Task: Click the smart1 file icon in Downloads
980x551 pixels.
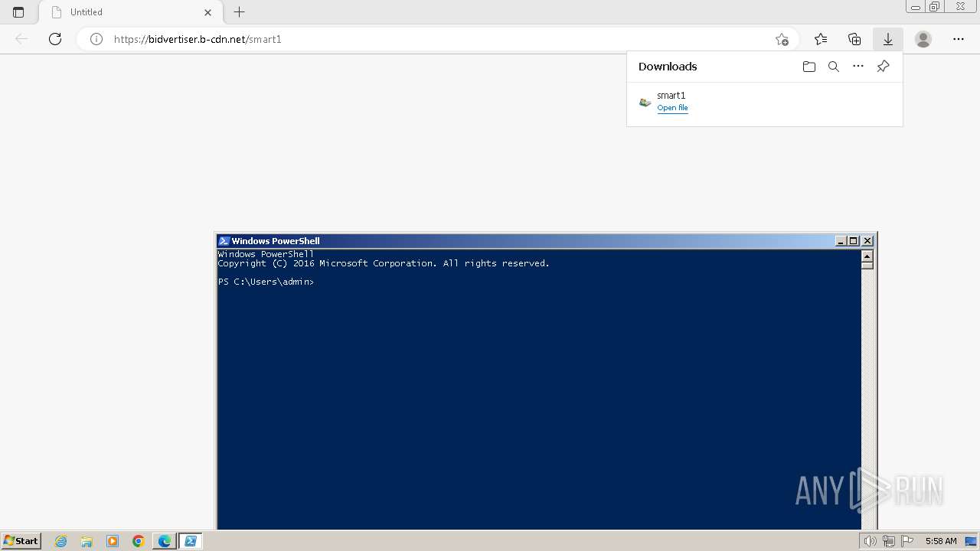Action: pyautogui.click(x=645, y=102)
